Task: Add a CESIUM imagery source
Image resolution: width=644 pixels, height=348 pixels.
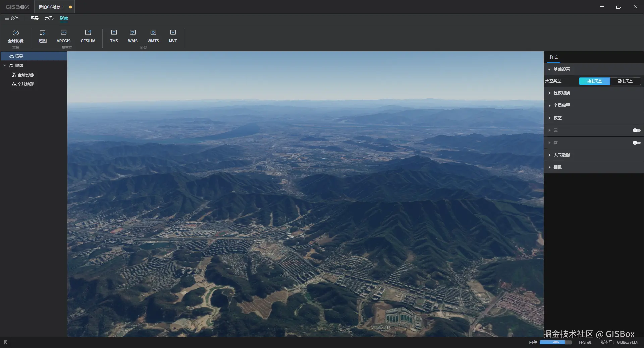Action: [x=88, y=36]
